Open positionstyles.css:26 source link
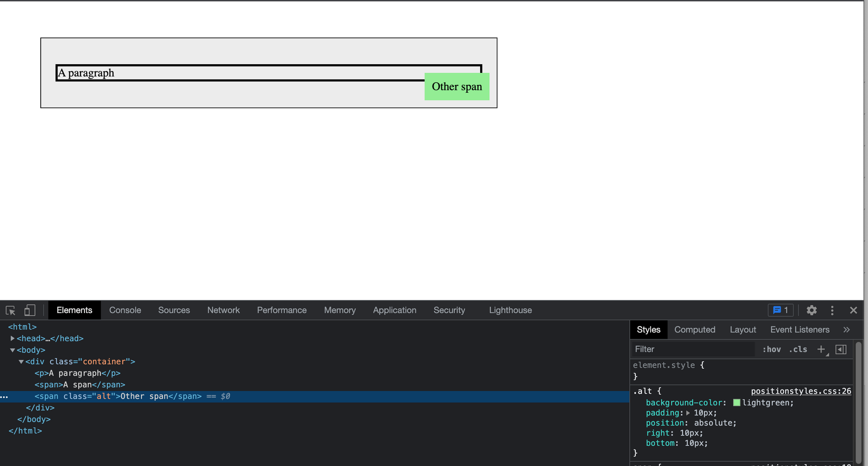This screenshot has height=466, width=868. click(x=801, y=391)
